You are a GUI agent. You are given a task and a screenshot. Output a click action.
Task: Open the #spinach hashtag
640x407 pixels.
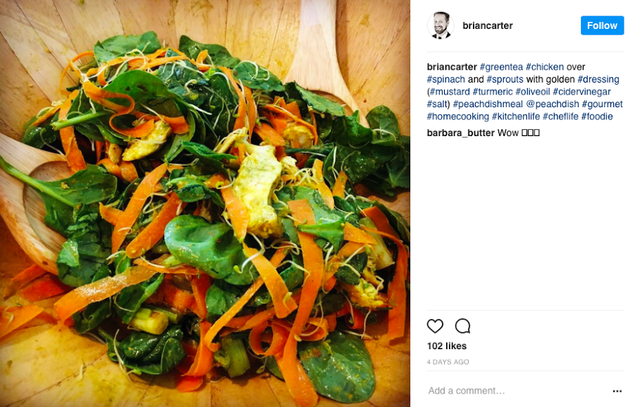point(446,80)
